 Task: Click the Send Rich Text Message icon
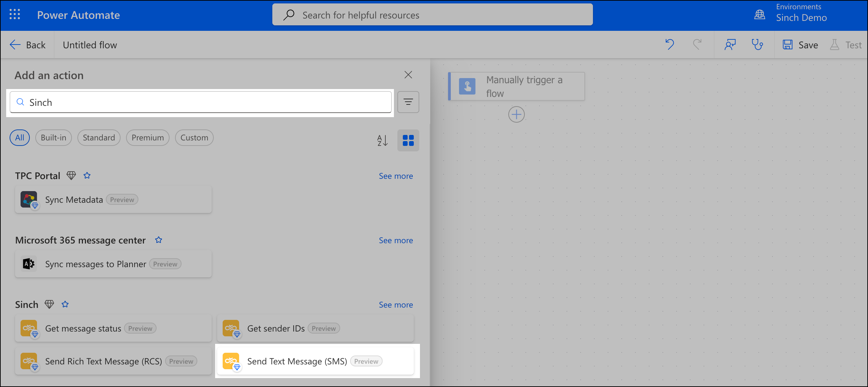[29, 361]
